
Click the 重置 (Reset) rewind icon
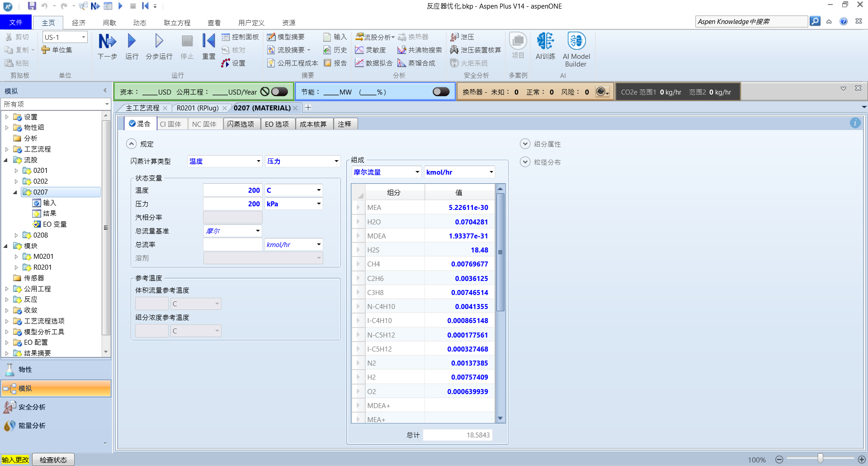pyautogui.click(x=208, y=42)
